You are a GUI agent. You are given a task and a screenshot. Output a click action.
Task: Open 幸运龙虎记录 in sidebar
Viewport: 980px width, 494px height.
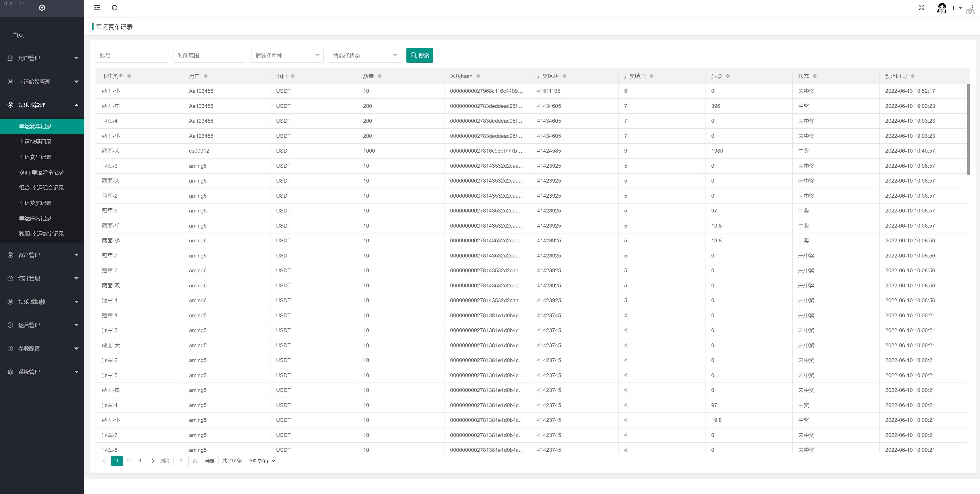(35, 203)
